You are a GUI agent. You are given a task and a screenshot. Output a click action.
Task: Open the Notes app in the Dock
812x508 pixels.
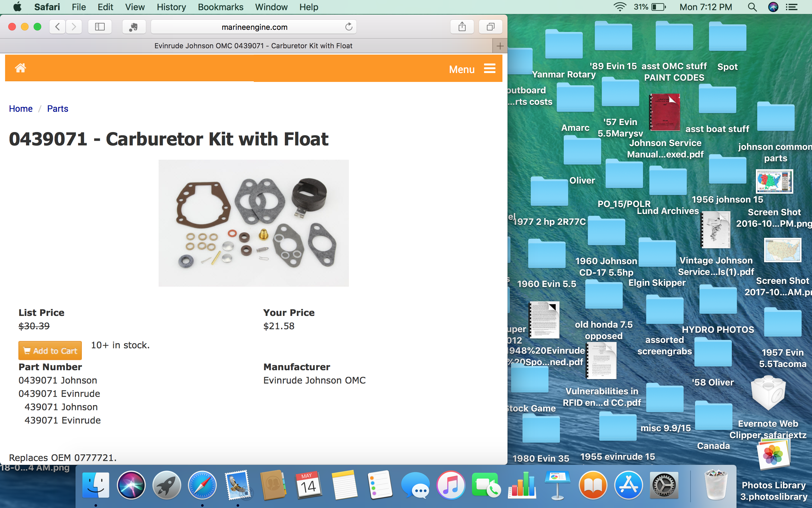(x=344, y=485)
